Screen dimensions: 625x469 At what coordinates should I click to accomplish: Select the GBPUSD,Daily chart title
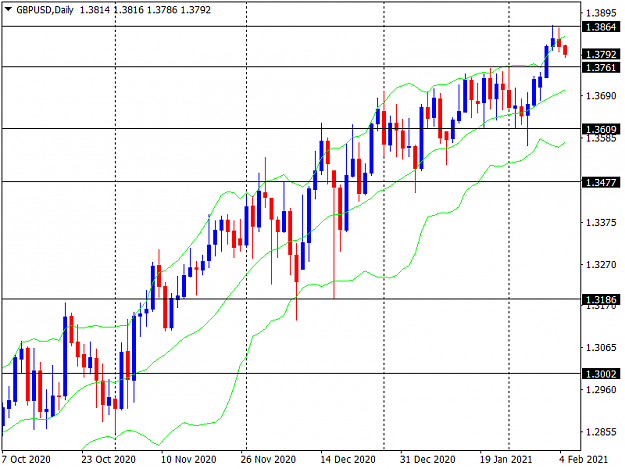[45, 10]
